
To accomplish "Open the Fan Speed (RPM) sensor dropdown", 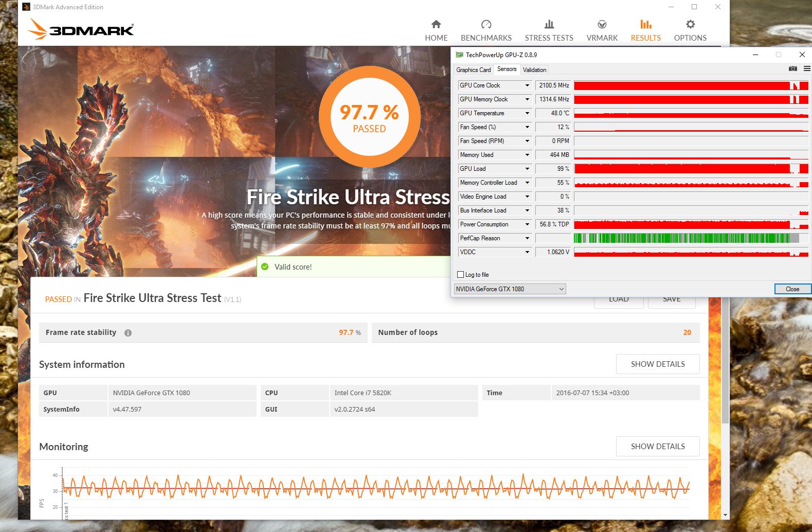I will 527,141.
